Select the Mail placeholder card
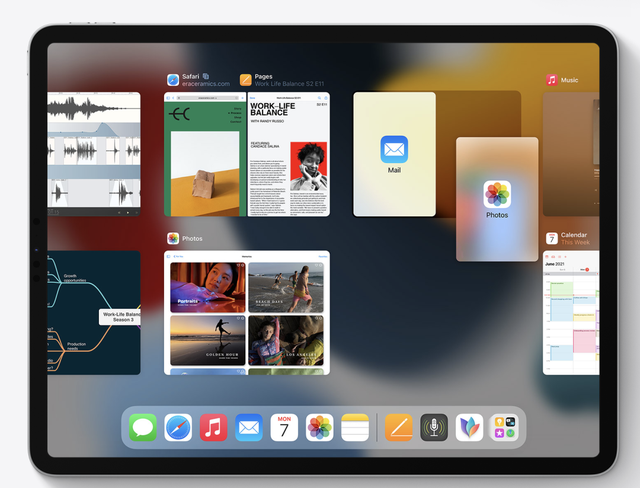Image resolution: width=640 pixels, height=488 pixels. 394,154
